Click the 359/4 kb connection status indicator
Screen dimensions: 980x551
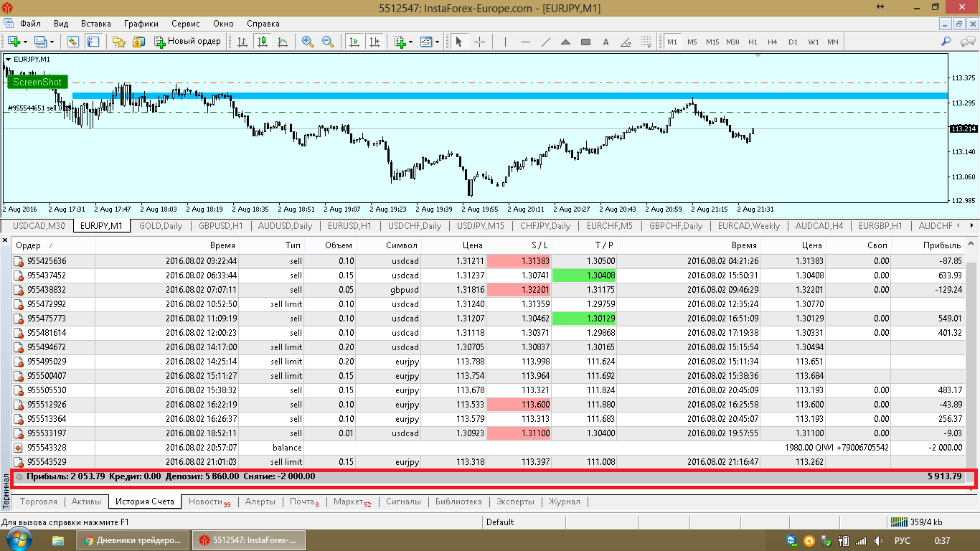pos(916,522)
